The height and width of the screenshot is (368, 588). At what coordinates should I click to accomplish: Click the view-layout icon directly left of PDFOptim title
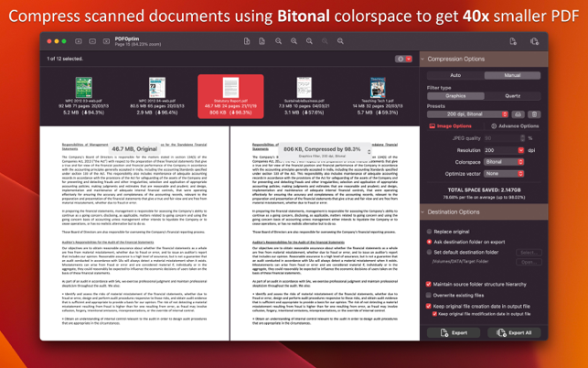[x=106, y=41]
